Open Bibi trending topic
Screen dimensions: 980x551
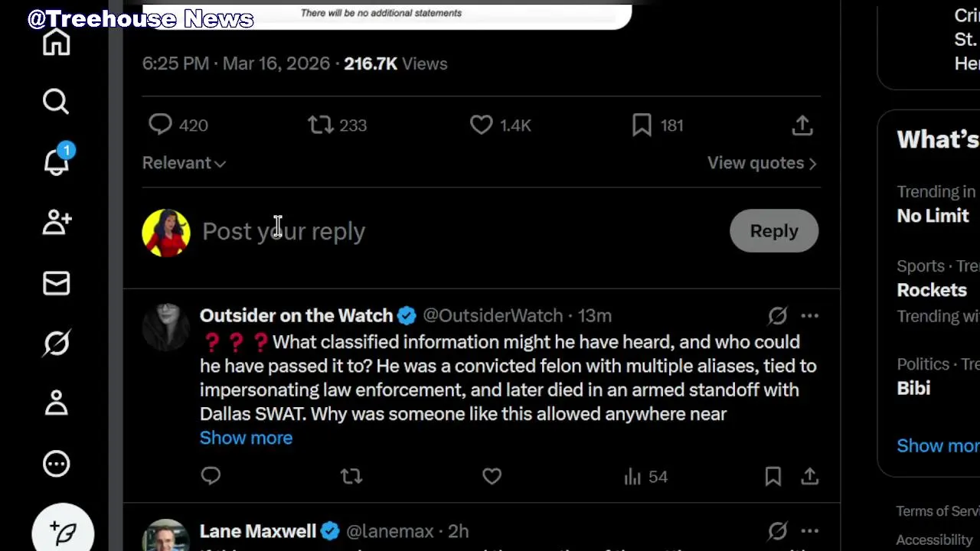(913, 388)
